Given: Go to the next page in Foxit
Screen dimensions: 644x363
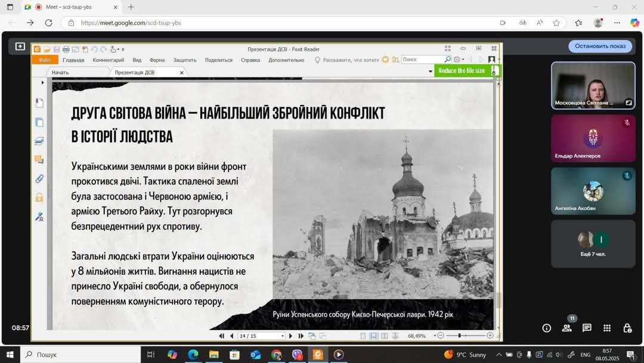Looking at the screenshot, I should [x=291, y=336].
